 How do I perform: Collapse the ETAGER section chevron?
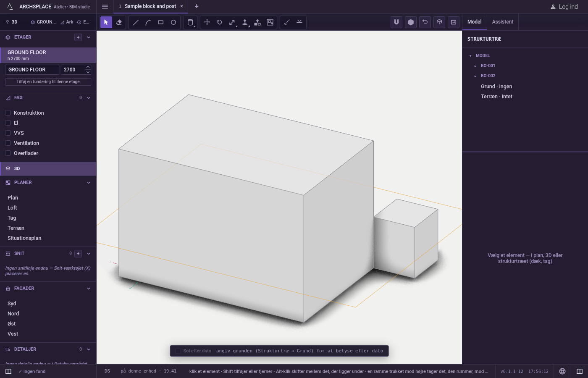click(x=89, y=37)
